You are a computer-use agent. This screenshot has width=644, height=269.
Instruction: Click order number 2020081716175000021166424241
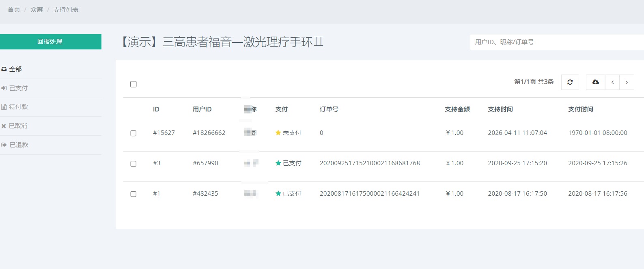[x=370, y=193]
